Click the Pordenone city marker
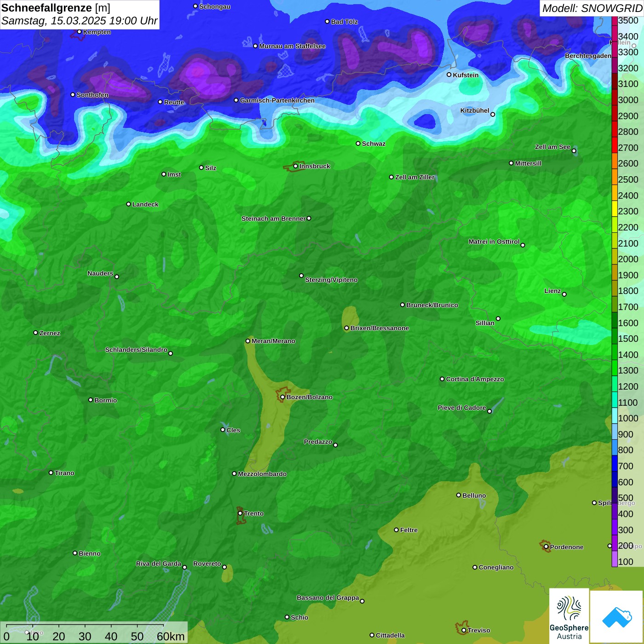644x644 pixels. (x=546, y=547)
